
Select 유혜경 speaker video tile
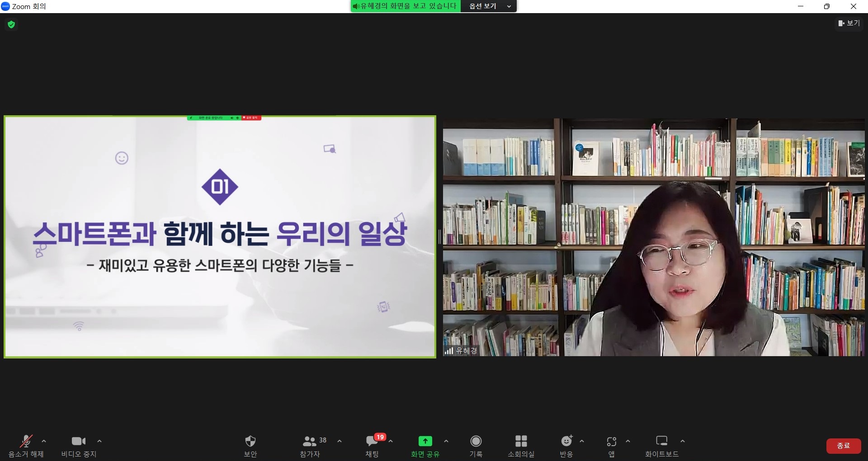coord(654,237)
